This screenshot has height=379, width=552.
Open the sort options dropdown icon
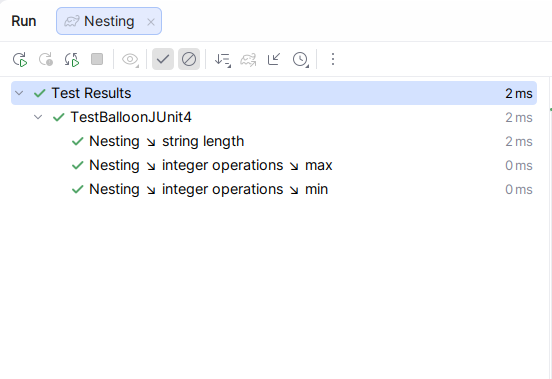pyautogui.click(x=223, y=59)
